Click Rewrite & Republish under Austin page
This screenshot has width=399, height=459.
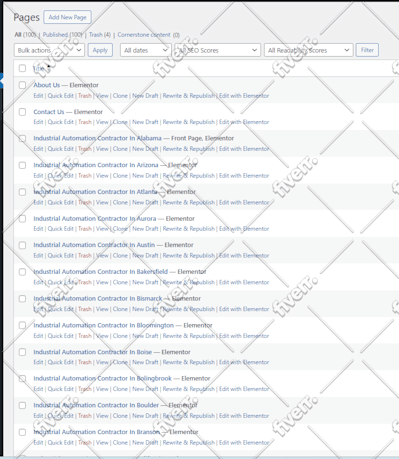(189, 255)
